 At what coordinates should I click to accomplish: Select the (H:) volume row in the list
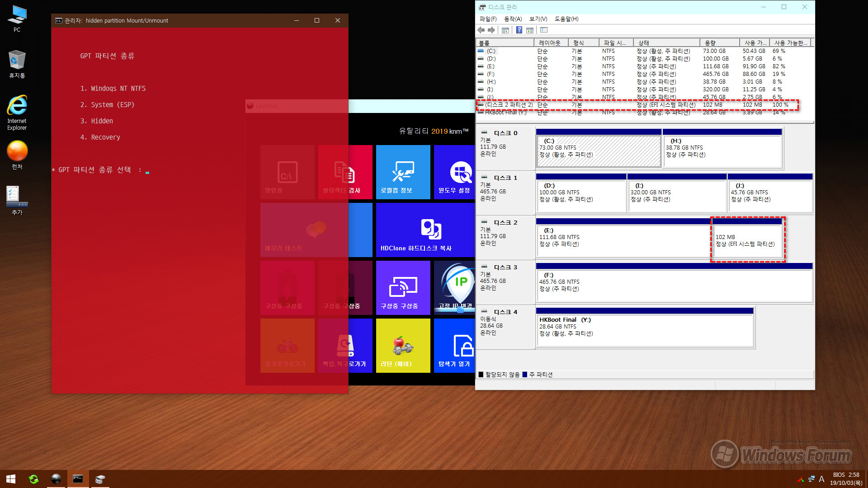645,82
